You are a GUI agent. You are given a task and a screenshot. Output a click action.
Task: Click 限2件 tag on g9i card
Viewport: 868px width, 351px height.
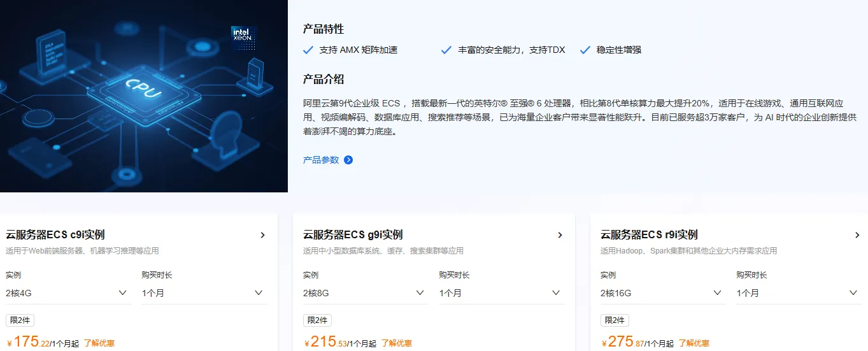[x=317, y=320]
